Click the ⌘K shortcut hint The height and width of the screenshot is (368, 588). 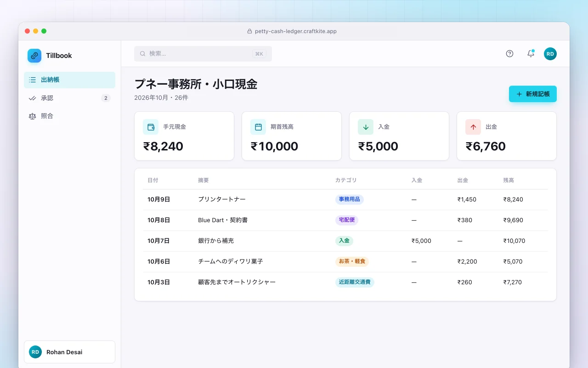[x=259, y=54]
